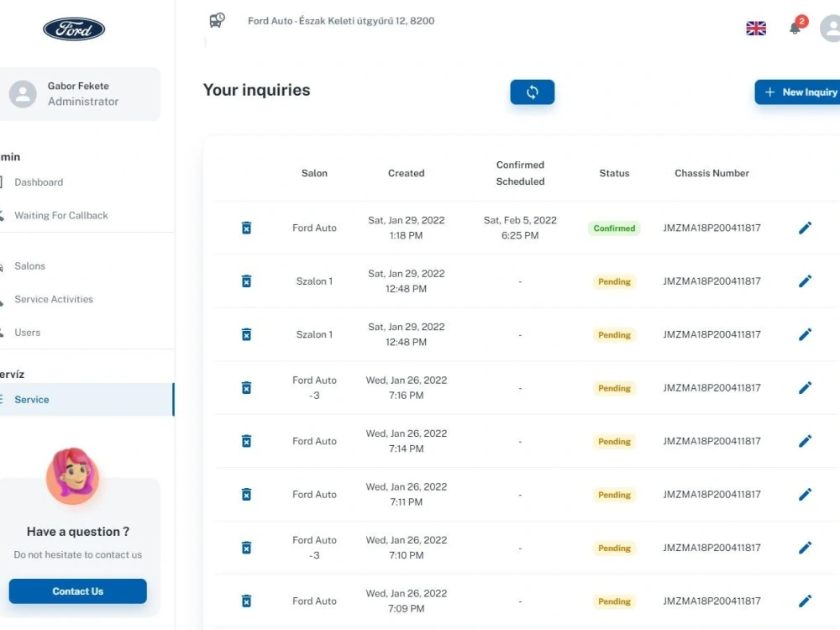Viewport: 840px width, 630px height.
Task: Click the Your inquiries heading
Action: tap(256, 90)
